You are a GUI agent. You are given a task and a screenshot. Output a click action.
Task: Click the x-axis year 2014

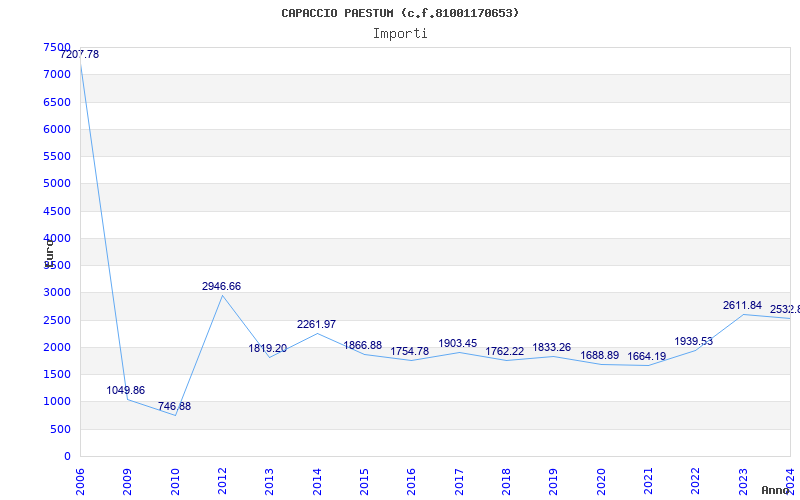(317, 482)
